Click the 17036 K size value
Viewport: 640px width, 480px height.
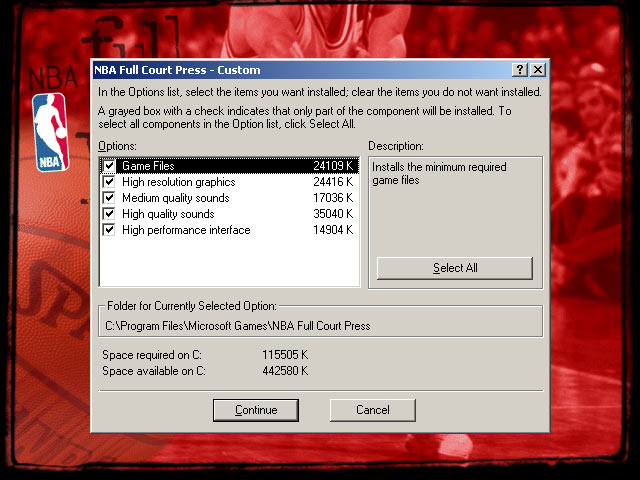point(333,198)
